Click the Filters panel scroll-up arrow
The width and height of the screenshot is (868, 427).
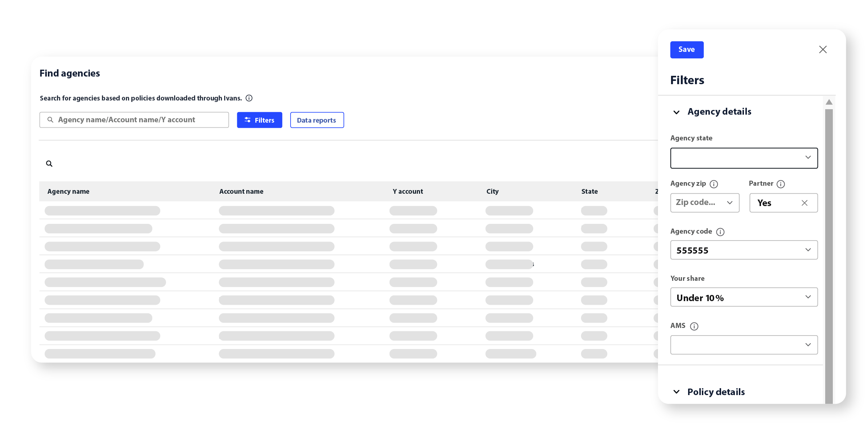(829, 102)
